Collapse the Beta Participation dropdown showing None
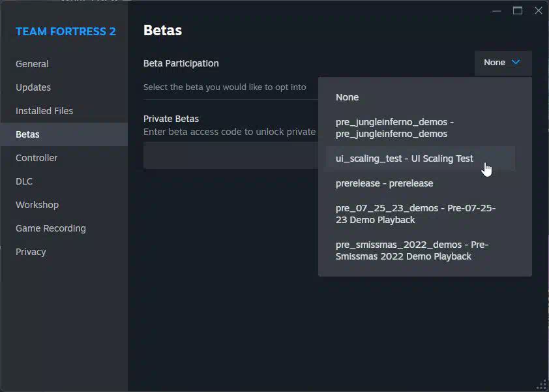This screenshot has height=392, width=549. coord(503,63)
